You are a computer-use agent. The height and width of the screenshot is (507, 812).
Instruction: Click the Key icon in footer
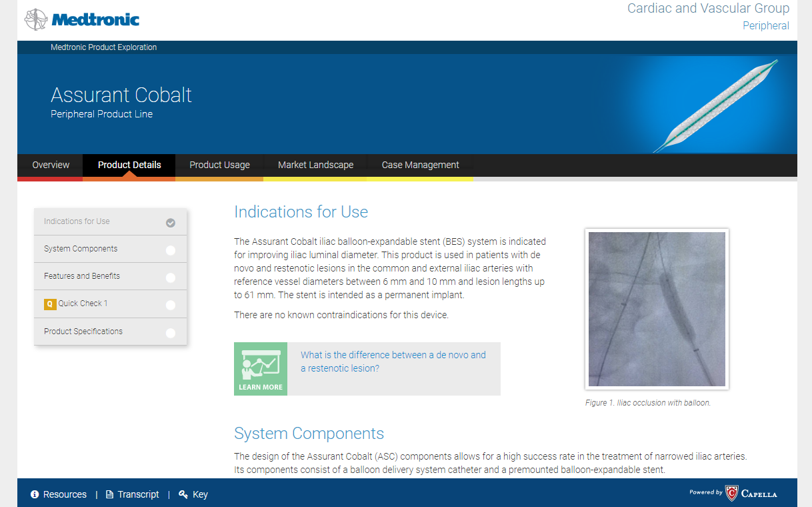point(183,494)
